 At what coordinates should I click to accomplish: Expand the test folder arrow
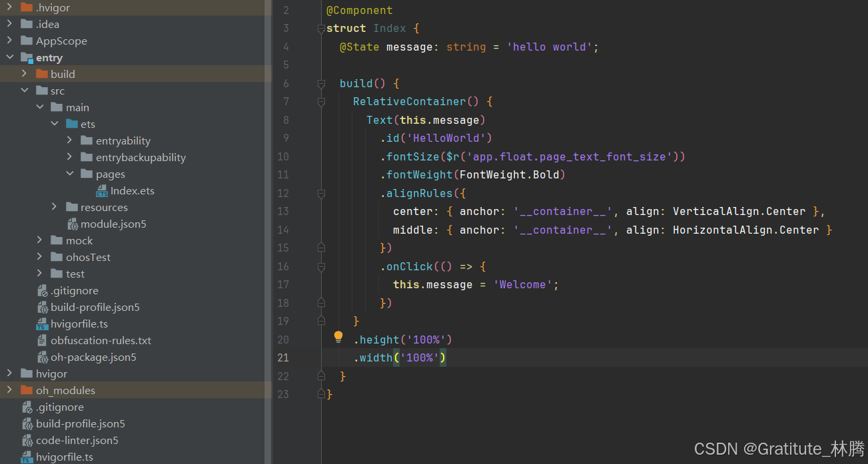[40, 274]
